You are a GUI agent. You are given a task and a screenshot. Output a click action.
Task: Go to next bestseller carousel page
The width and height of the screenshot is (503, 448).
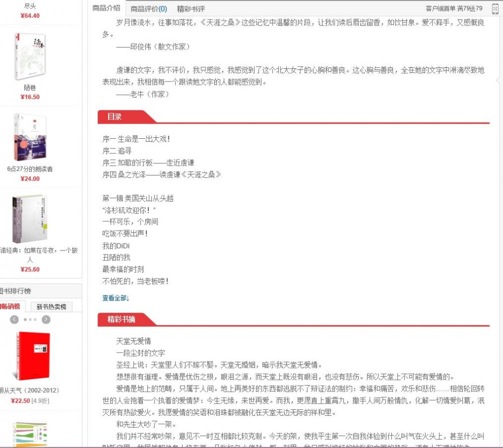[x=46, y=319]
